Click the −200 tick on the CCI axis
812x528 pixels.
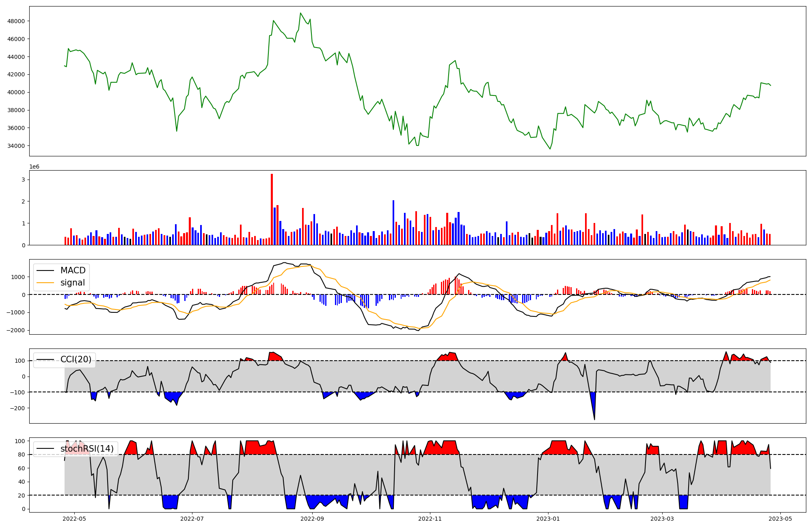(18, 408)
